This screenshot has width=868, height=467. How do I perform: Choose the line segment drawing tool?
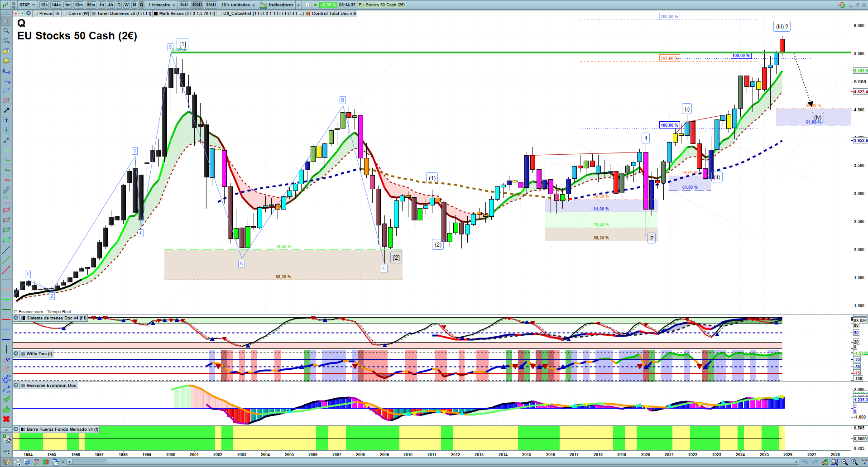click(6, 140)
